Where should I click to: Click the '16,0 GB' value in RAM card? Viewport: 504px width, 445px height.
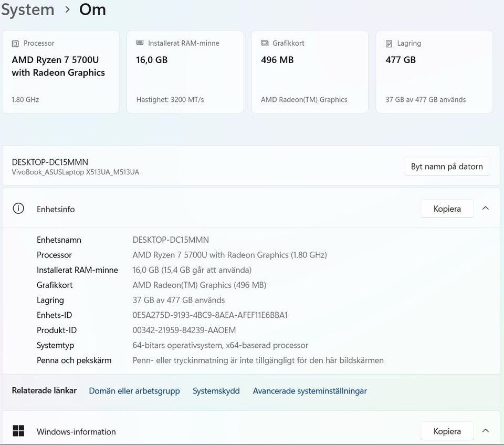152,60
